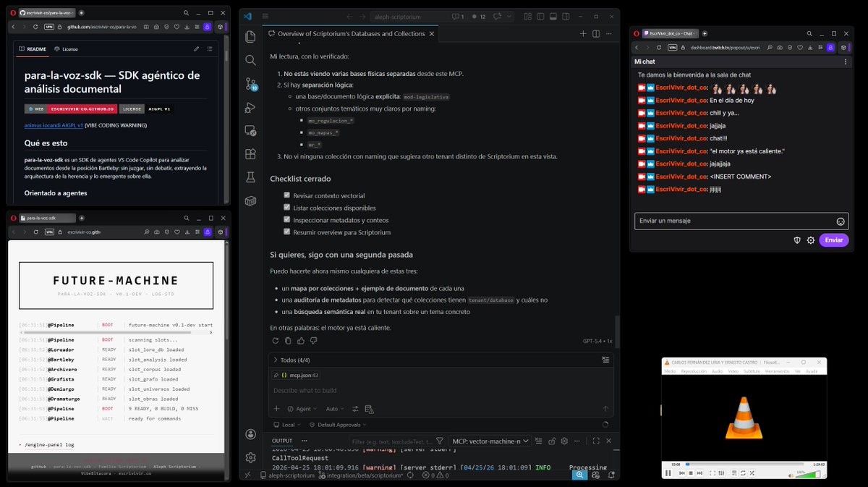868x487 pixels.
Task: Open the Explorer view in VS Code
Action: [250, 37]
